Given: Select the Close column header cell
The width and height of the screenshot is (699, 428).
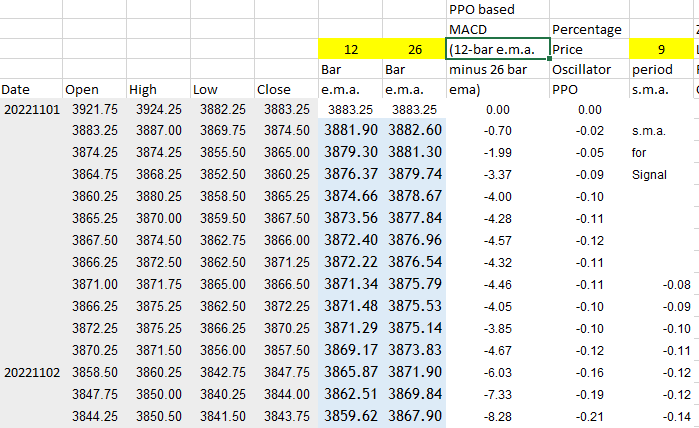Looking at the screenshot, I should click(x=285, y=90).
